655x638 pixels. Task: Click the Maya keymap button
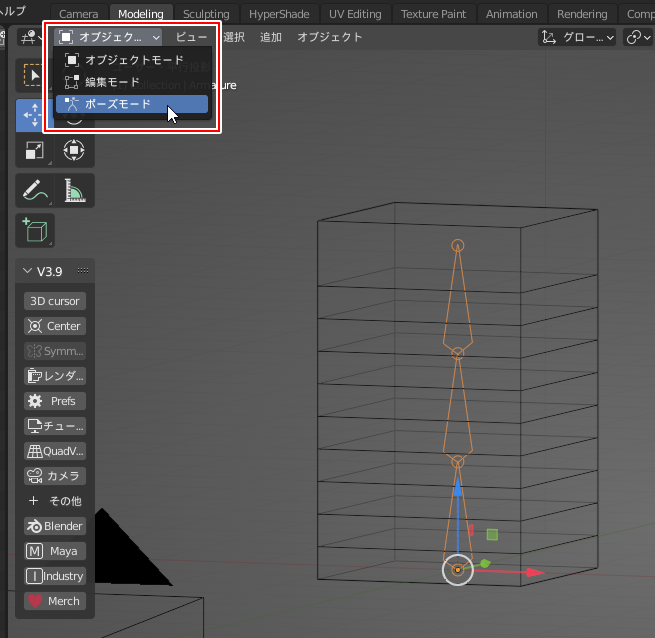coord(55,551)
